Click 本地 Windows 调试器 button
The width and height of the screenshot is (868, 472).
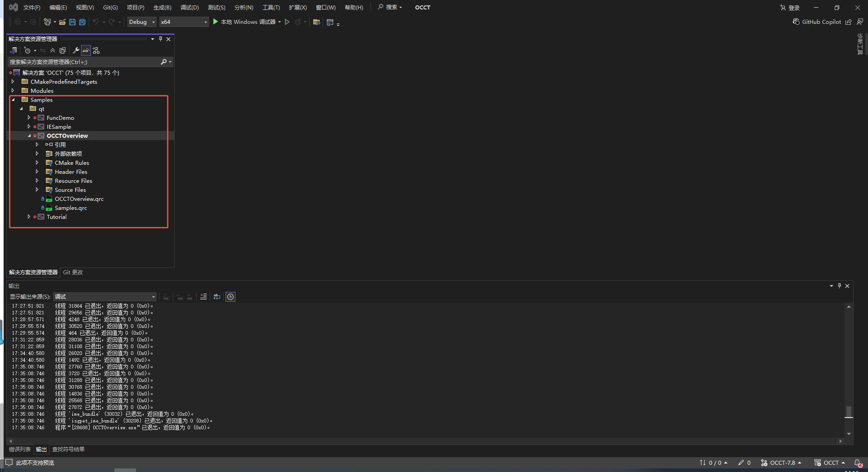244,22
